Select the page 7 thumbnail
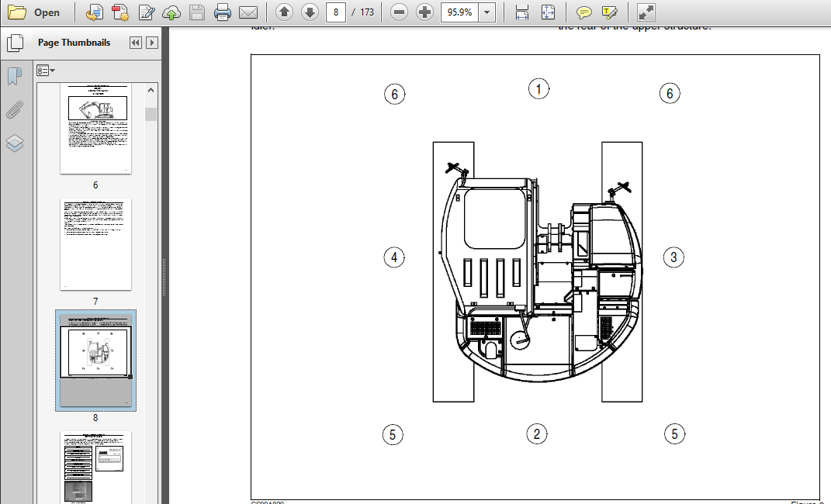The width and height of the screenshot is (831, 504). [x=95, y=244]
